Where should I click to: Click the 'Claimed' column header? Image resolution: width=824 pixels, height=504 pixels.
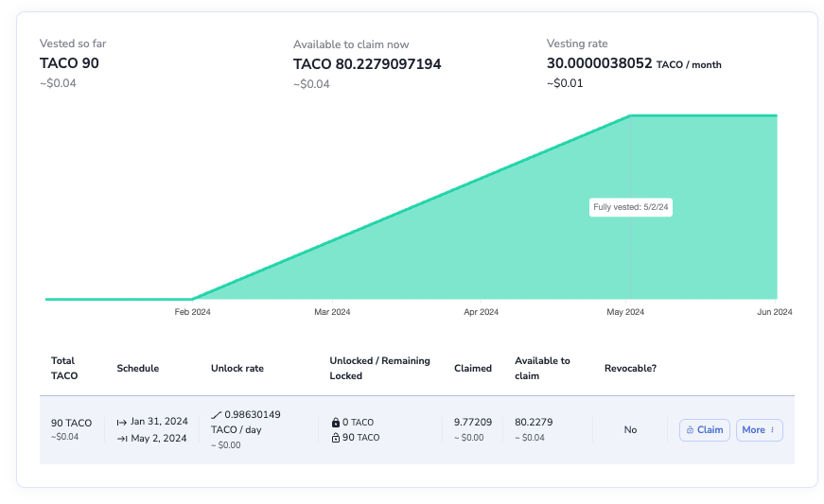click(473, 368)
